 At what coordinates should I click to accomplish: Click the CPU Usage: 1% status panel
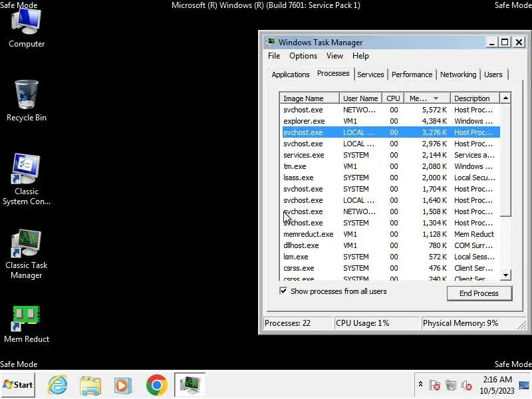[376, 323]
